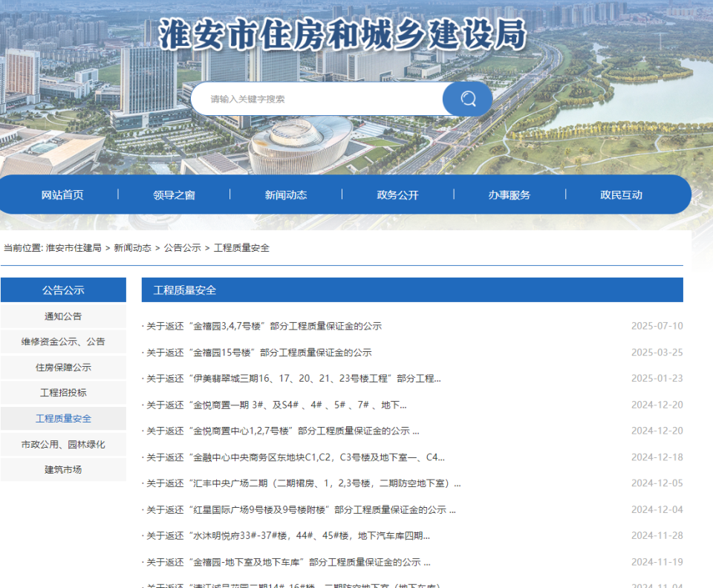Open the 工程招投标 sidebar section

pyautogui.click(x=63, y=393)
